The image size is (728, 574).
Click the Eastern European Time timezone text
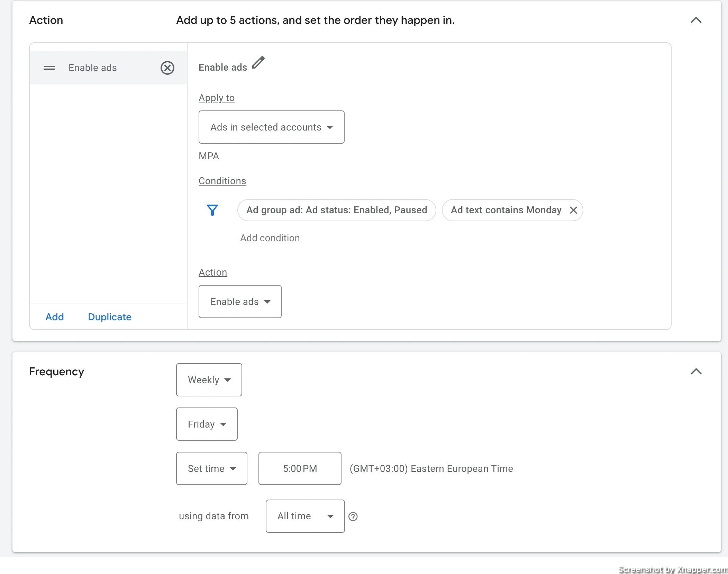pos(431,468)
